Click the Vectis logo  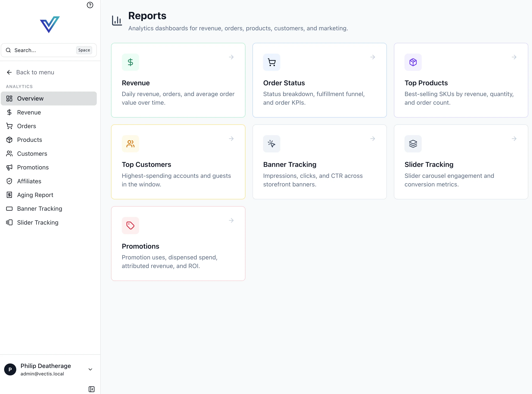[50, 24]
